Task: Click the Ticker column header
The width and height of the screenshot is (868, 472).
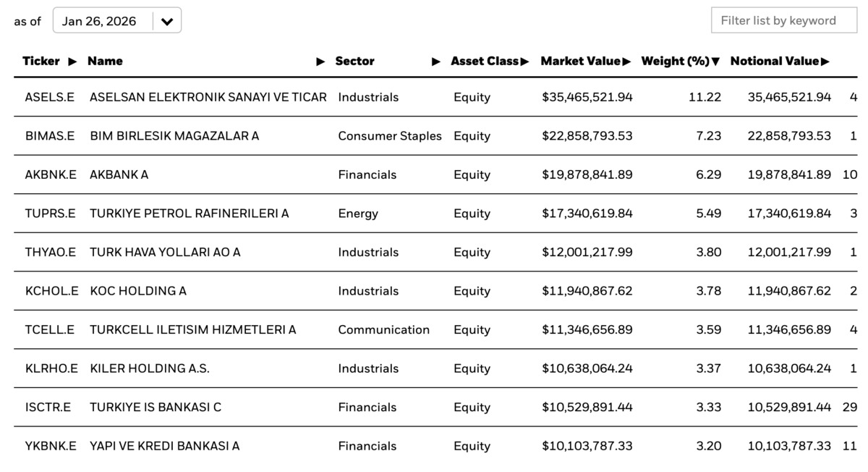Action: pos(41,62)
